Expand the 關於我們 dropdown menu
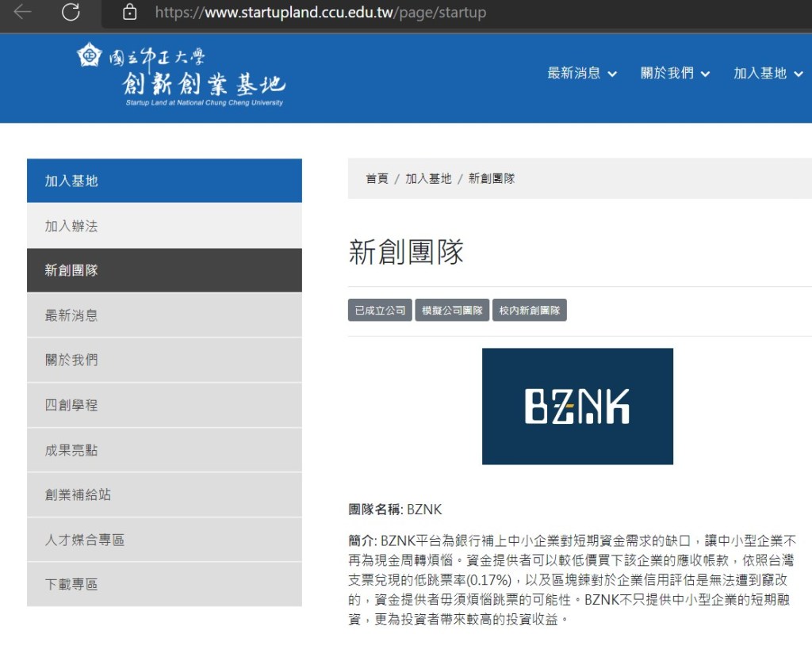The height and width of the screenshot is (668, 812). pyautogui.click(x=675, y=74)
